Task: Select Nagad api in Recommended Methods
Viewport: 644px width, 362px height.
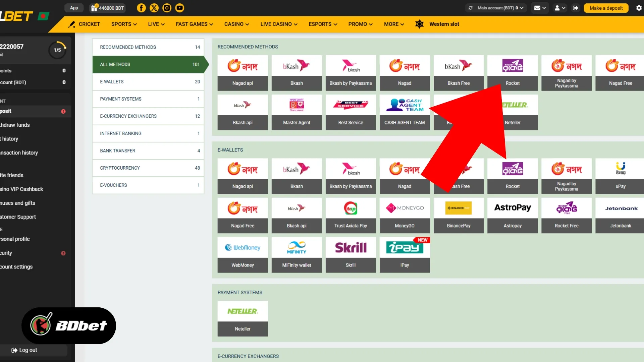Action: 243,73
